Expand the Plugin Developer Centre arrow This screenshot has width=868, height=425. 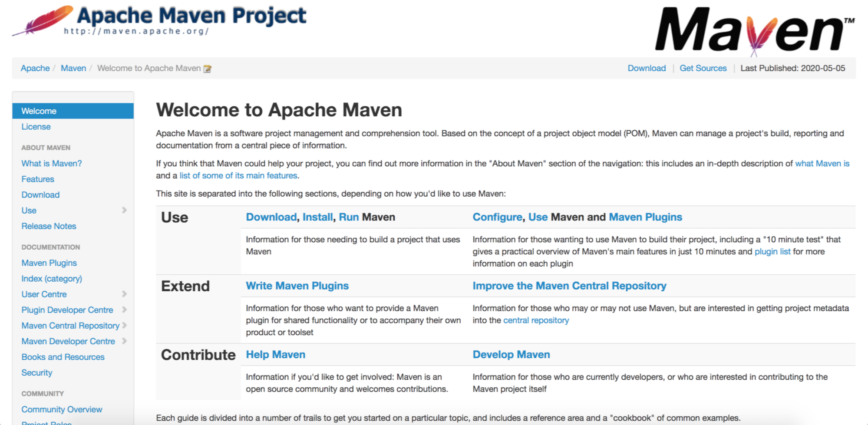click(x=125, y=310)
